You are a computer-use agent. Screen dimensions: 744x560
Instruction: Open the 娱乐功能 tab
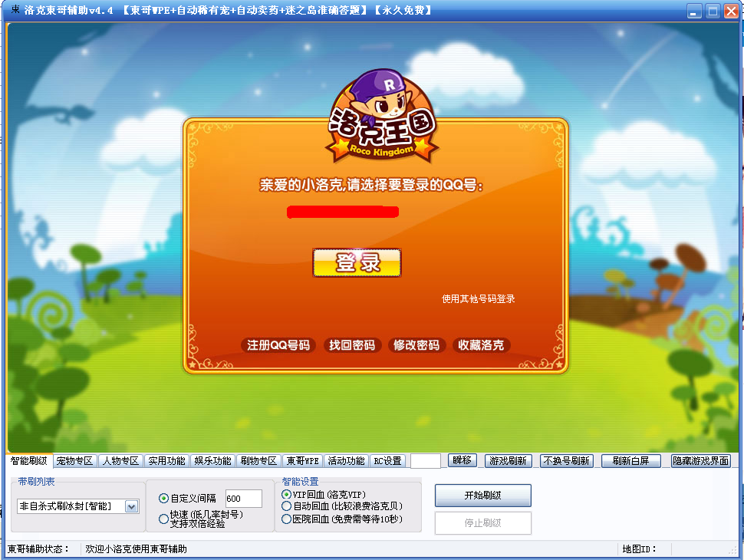tap(212, 461)
